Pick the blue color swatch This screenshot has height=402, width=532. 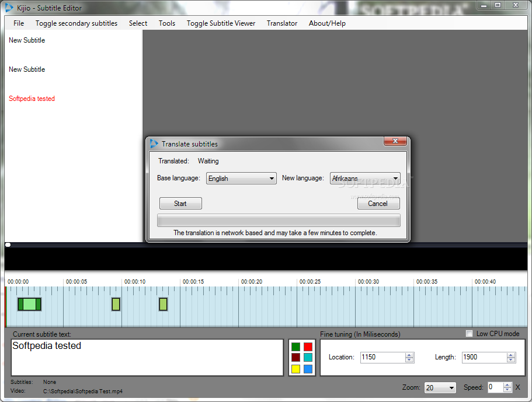coord(308,369)
